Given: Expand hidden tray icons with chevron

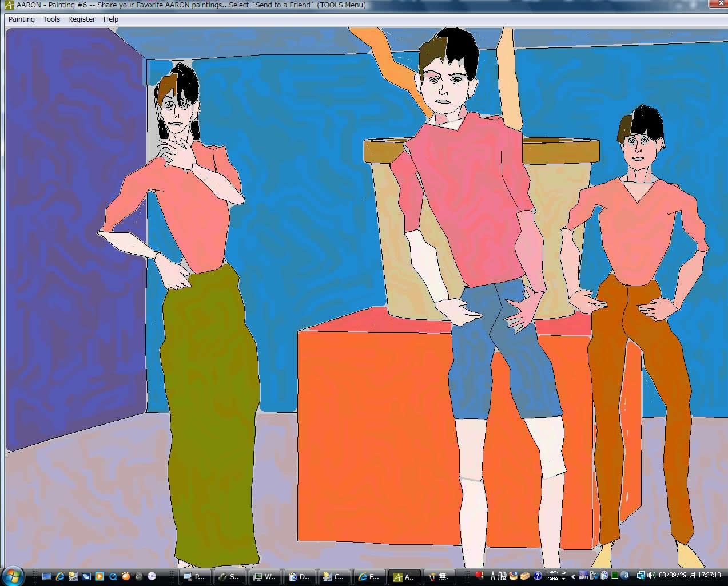Looking at the screenshot, I should pos(574,576).
